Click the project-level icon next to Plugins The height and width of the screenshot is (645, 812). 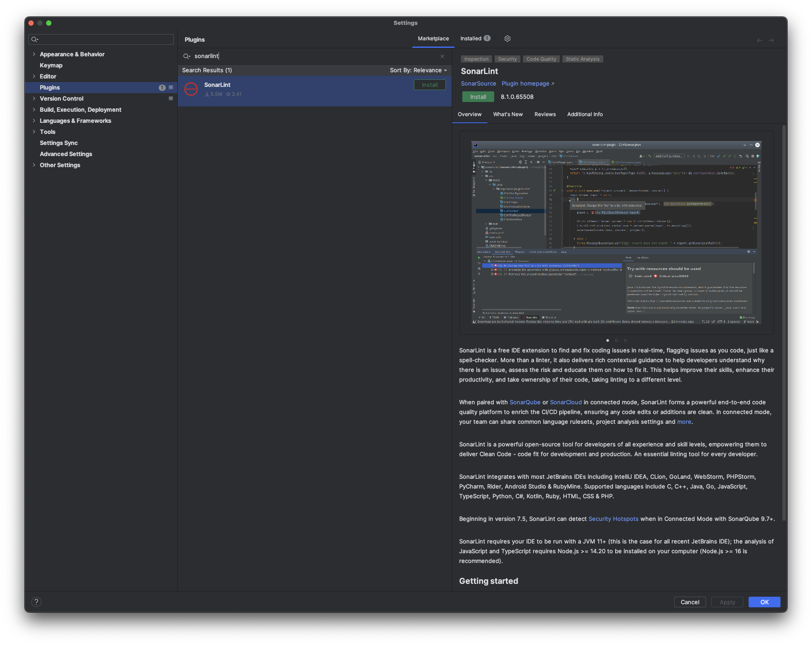pyautogui.click(x=171, y=87)
